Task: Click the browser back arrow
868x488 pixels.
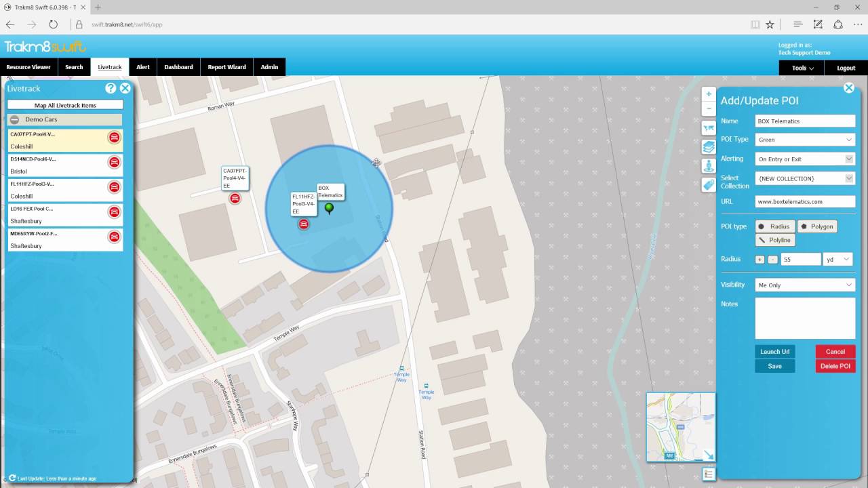Action: pyautogui.click(x=10, y=24)
